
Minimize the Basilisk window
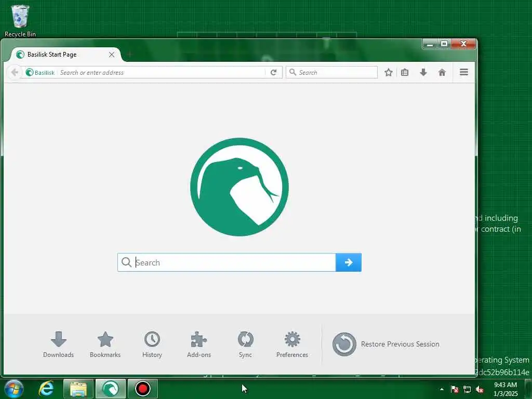430,44
